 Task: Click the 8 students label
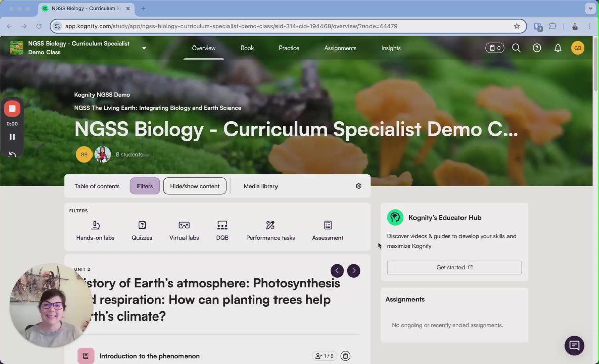point(129,154)
